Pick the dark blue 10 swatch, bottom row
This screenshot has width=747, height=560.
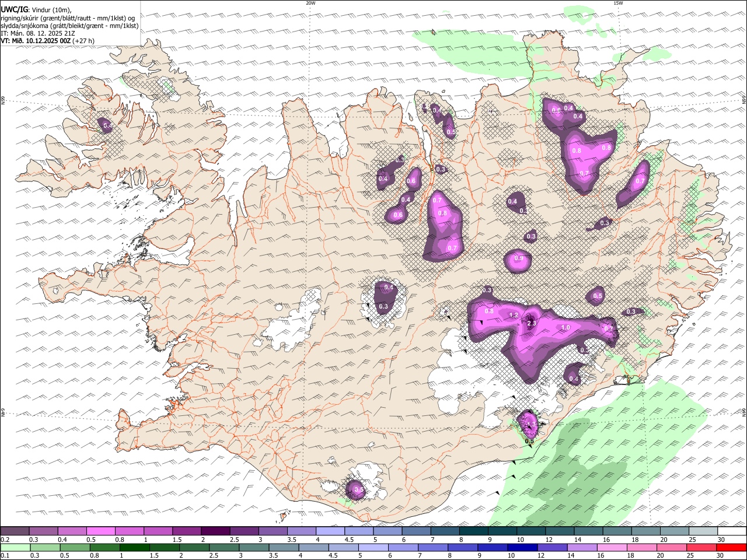522,547
